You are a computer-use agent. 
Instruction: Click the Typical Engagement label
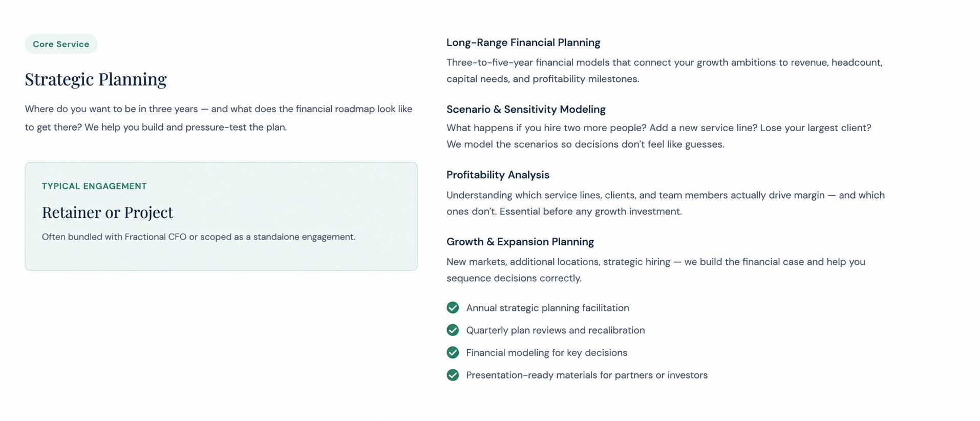(x=94, y=186)
